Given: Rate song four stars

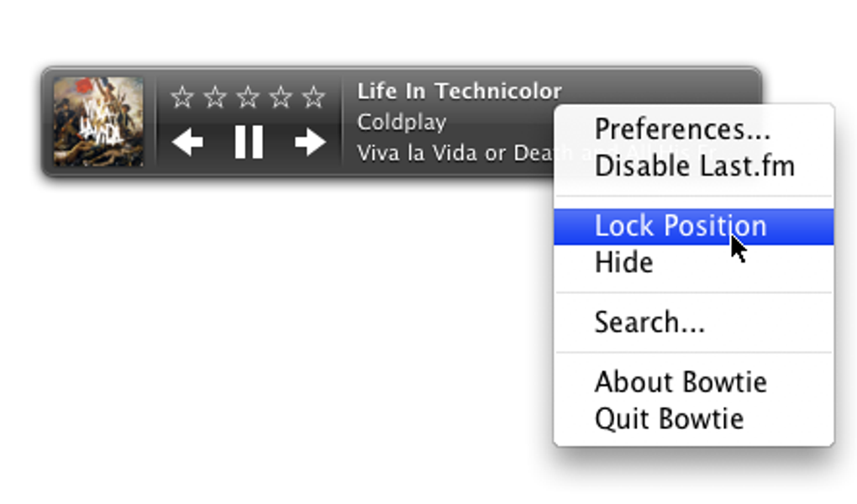Looking at the screenshot, I should point(281,97).
